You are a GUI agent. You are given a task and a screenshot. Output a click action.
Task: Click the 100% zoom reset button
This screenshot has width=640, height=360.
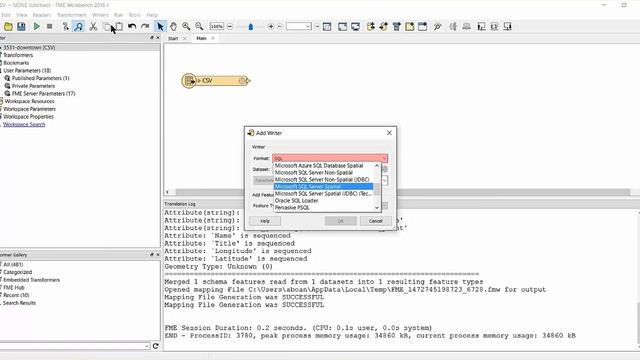point(217,27)
